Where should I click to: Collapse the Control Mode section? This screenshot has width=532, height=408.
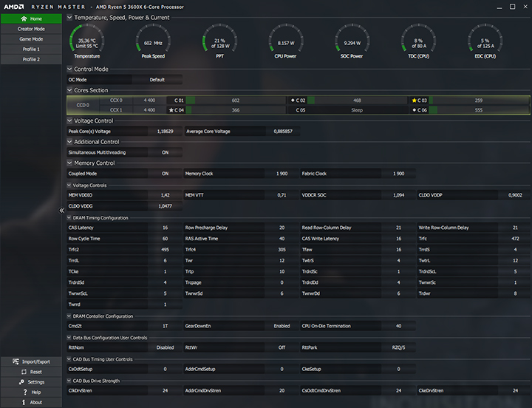(x=69, y=69)
